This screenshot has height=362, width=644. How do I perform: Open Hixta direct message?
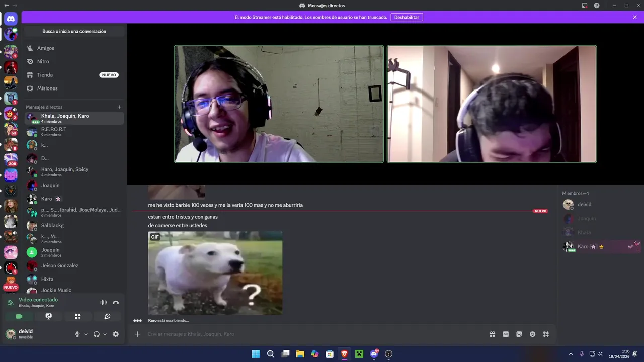[74, 279]
